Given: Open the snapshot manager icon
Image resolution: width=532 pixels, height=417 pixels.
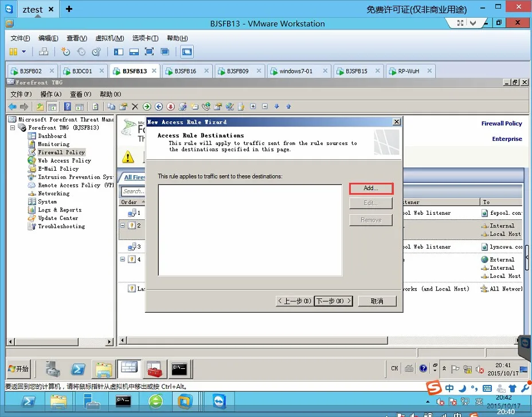Looking at the screenshot, I should [96, 52].
